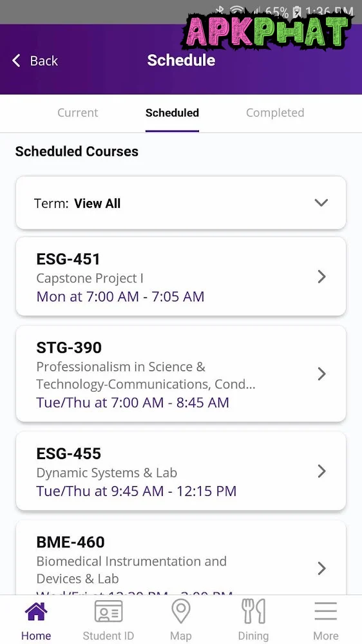Open the Student ID card icon
Screen dimensions: 362x644
(108, 611)
